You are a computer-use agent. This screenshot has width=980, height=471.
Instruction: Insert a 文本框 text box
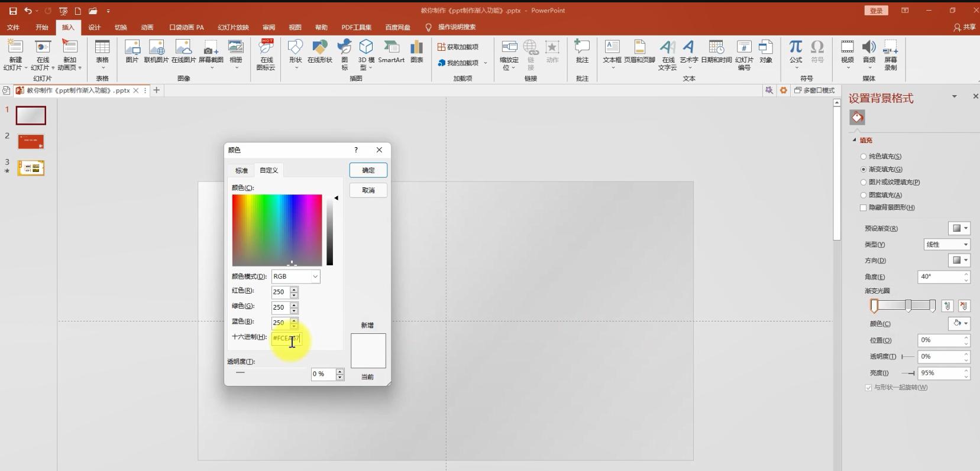612,51
